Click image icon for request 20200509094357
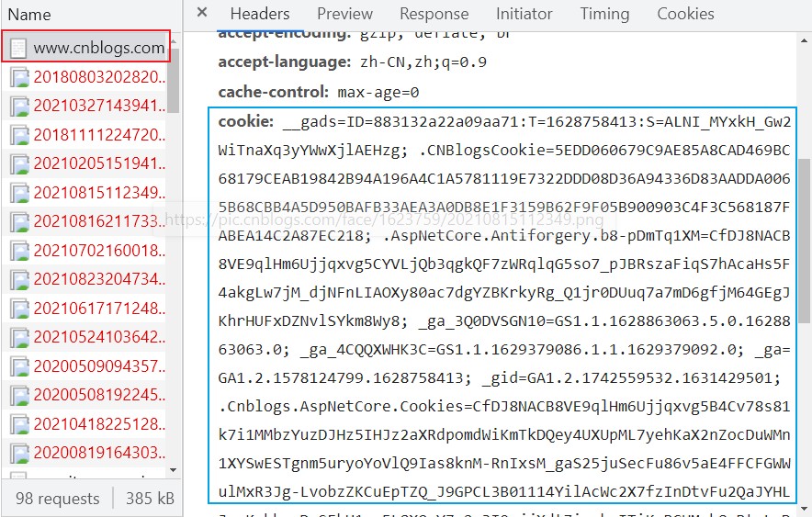This screenshot has height=517, width=812. [x=19, y=367]
